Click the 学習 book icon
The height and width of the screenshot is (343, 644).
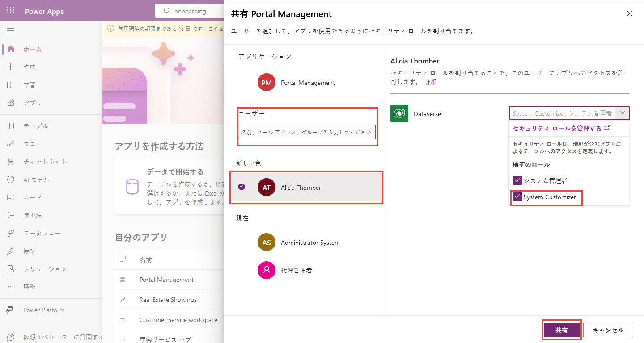point(11,85)
